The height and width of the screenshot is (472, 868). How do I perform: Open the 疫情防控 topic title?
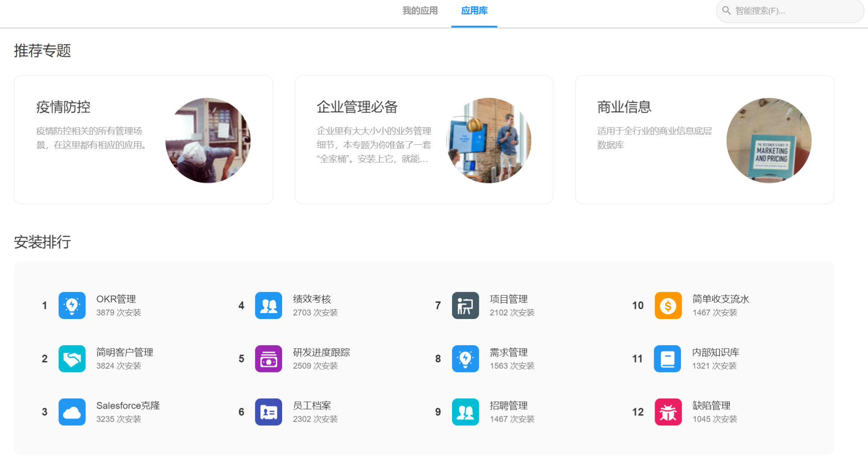(63, 107)
